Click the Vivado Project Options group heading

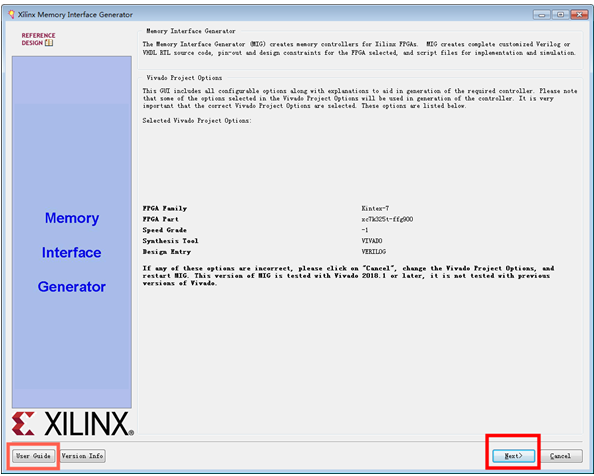(184, 78)
